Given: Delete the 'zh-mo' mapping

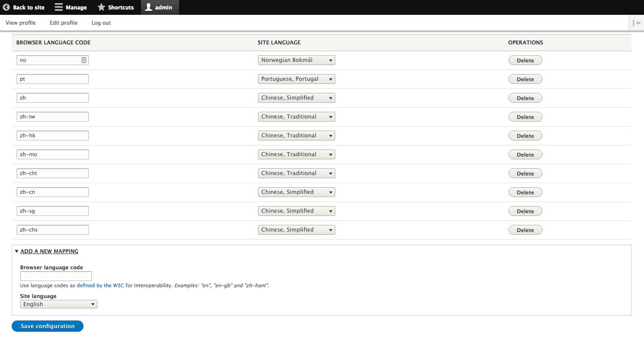Looking at the screenshot, I should click(x=525, y=154).
